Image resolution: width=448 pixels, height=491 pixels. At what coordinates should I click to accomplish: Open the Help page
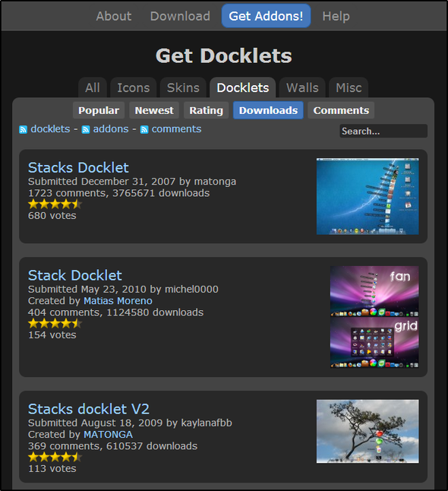coord(336,16)
